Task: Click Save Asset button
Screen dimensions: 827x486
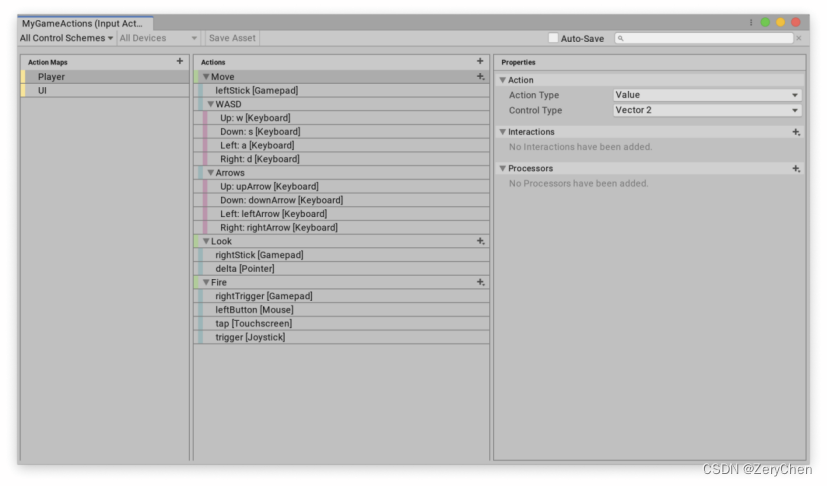Action: point(232,38)
